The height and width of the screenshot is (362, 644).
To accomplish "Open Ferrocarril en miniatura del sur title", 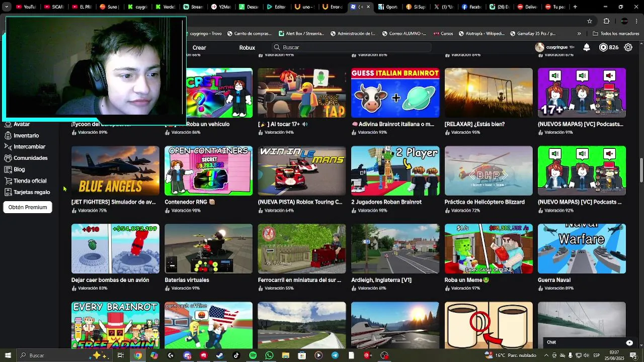I will click(299, 280).
